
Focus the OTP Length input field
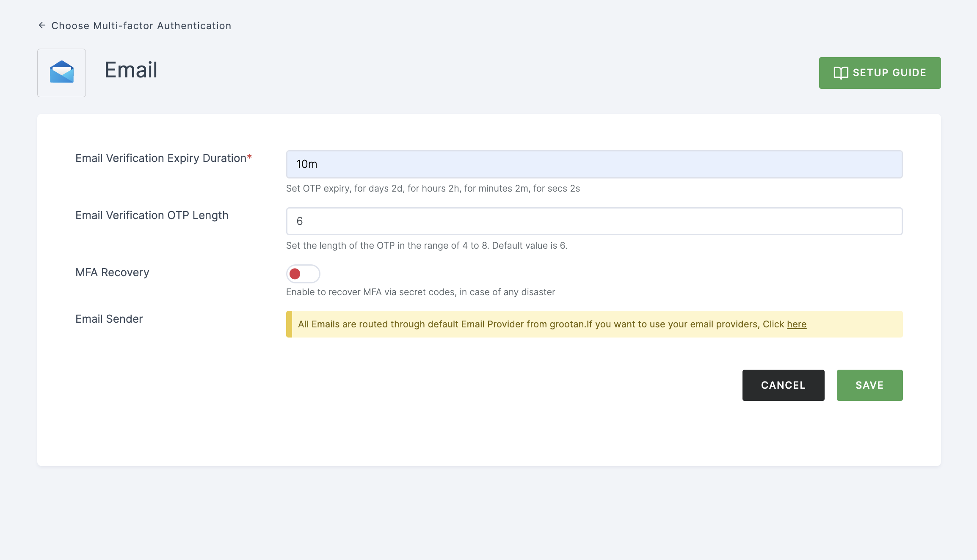pos(594,221)
